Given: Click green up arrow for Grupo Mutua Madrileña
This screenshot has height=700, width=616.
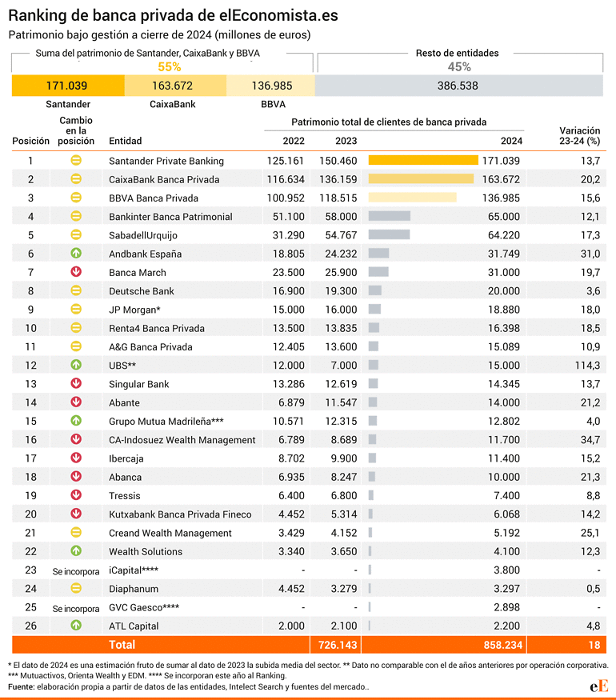Looking at the screenshot, I should [x=76, y=421].
